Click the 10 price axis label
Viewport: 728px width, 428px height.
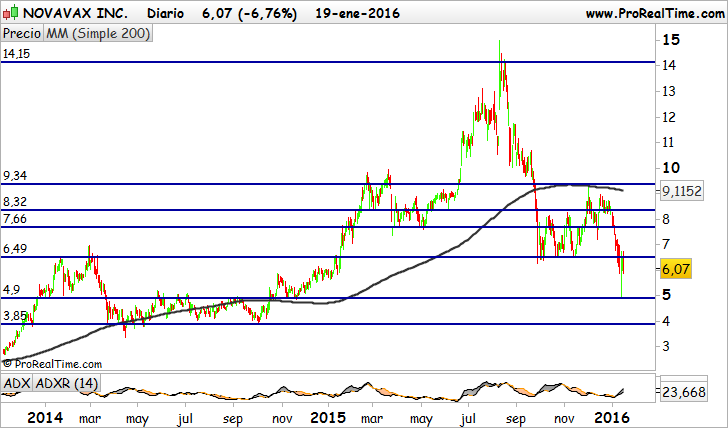pyautogui.click(x=671, y=168)
